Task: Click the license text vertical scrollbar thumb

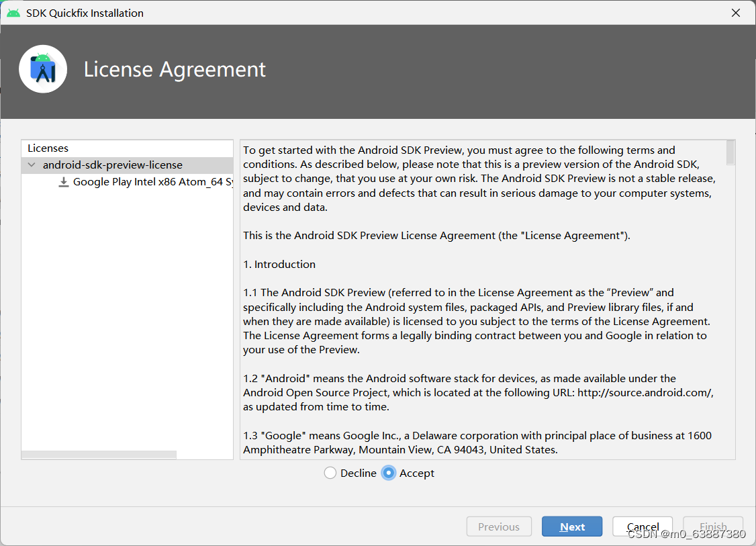Action: click(x=730, y=152)
